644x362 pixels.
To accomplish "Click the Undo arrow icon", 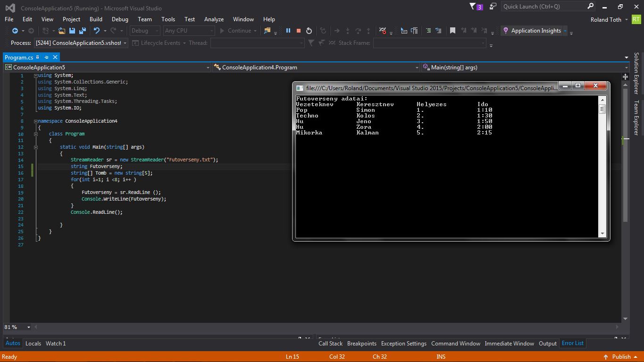I will 97,31.
